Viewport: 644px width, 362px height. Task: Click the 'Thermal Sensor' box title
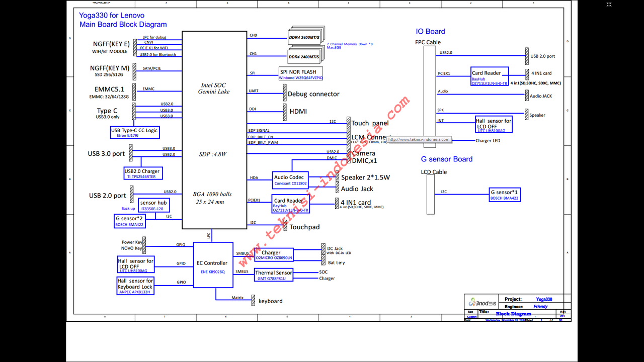(x=273, y=273)
